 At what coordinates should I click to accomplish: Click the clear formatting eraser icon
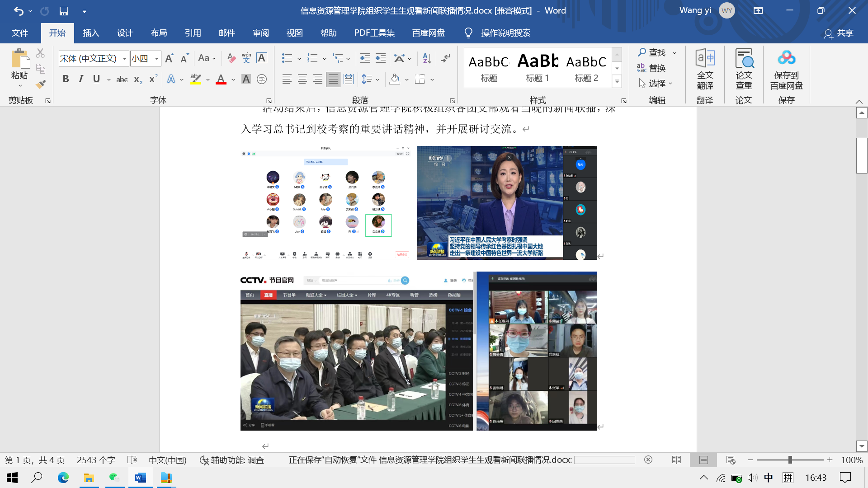coord(231,58)
